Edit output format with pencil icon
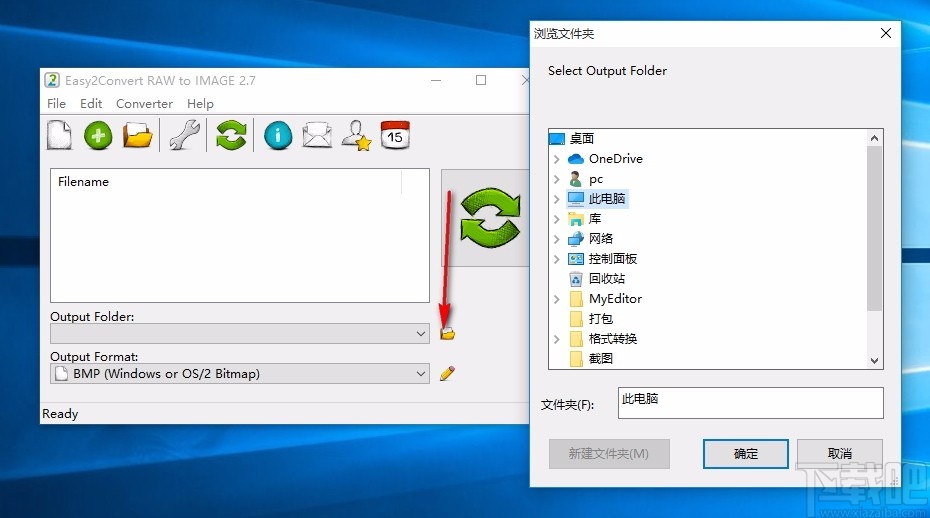 pos(447,374)
